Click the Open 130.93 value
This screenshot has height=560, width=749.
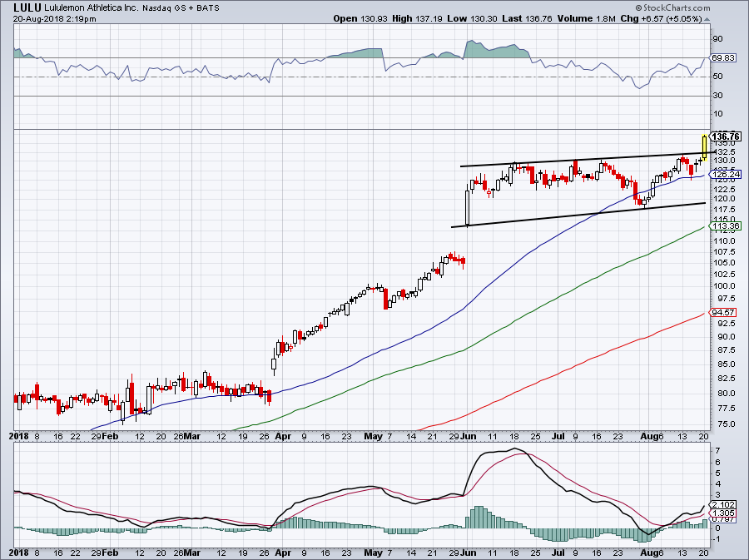360,18
